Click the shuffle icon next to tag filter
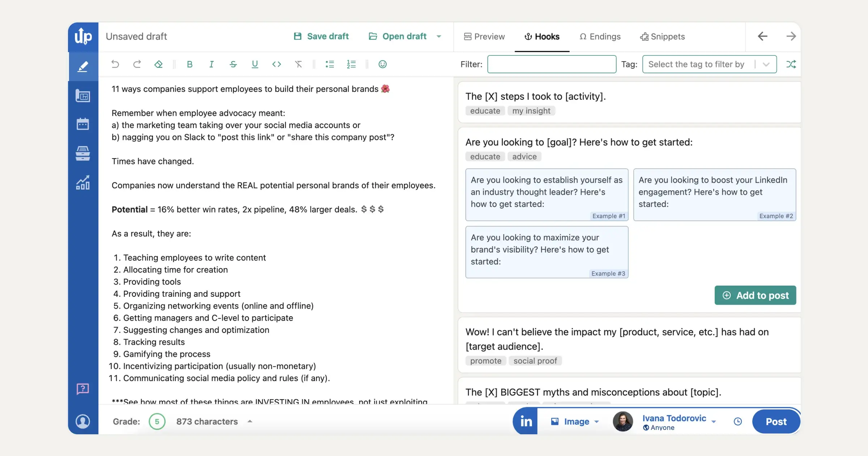The width and height of the screenshot is (868, 456). pos(791,64)
